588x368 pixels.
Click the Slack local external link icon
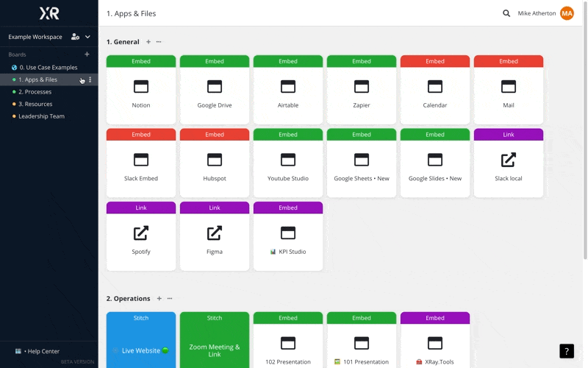point(509,160)
